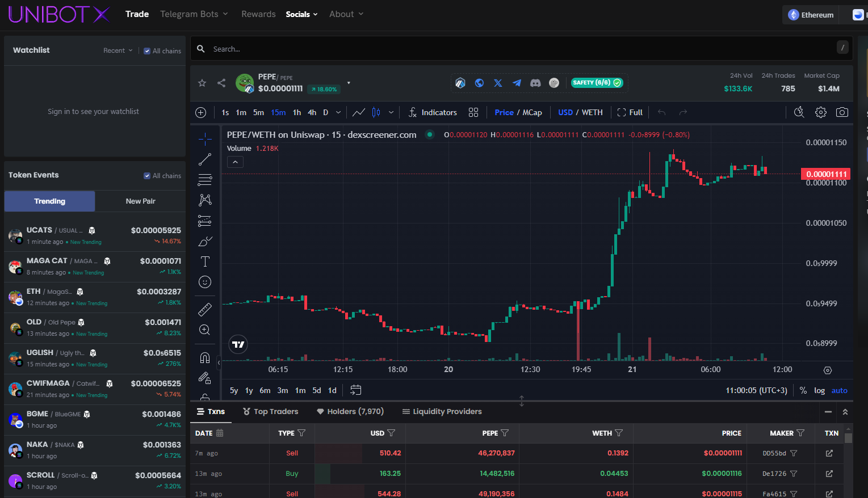Open PEPE's Telegram link

[x=517, y=83]
